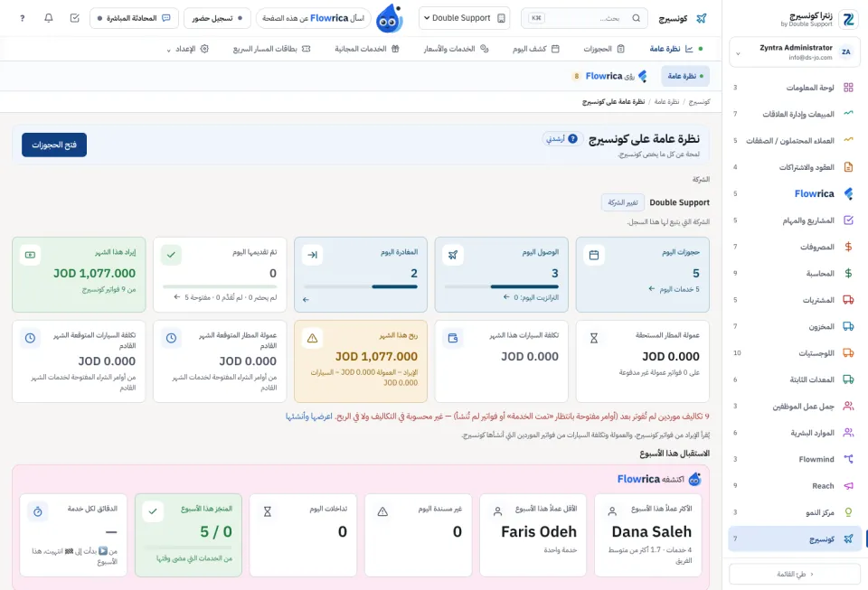Click the فتح الحجوزات button
The height and width of the screenshot is (590, 868).
54,145
